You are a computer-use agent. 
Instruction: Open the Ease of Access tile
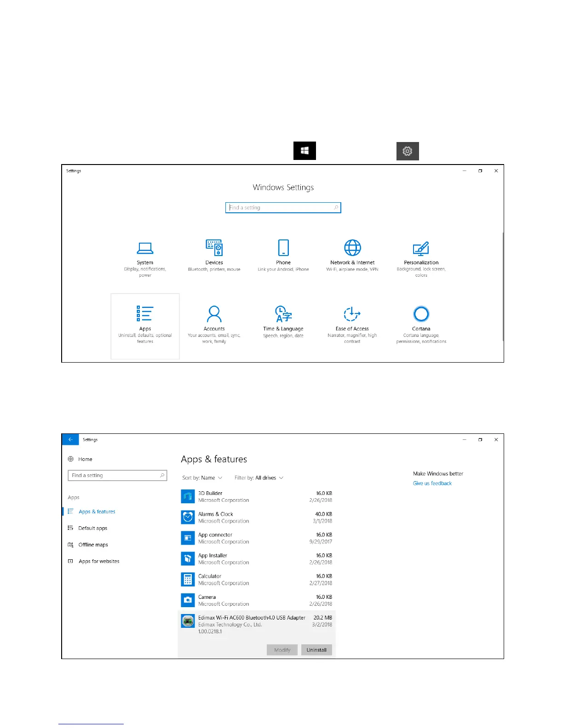point(352,325)
